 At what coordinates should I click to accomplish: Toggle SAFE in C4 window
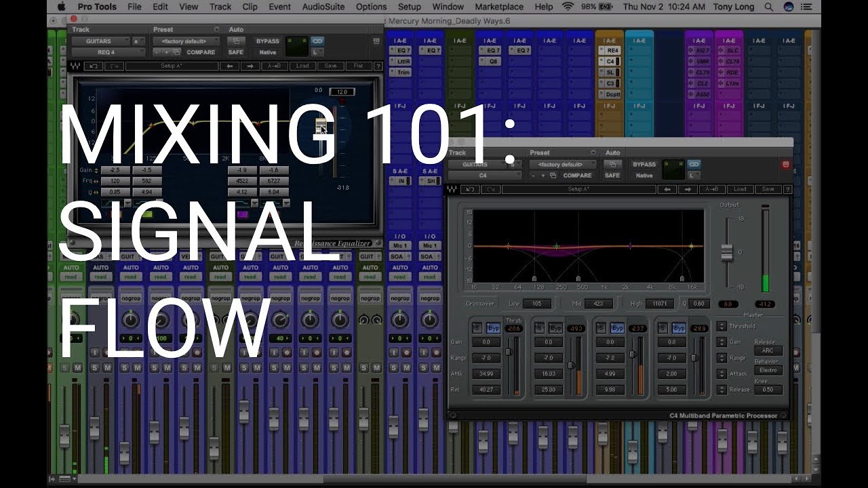coord(612,176)
